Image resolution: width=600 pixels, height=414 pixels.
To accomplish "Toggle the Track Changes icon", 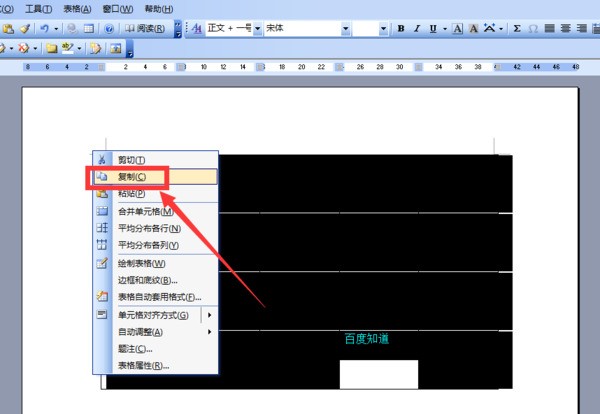I will click(95, 49).
